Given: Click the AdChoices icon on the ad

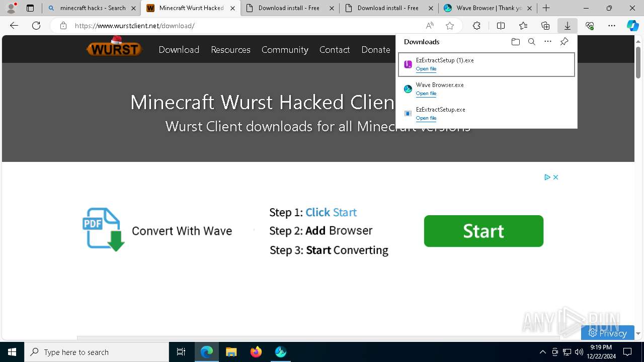Looking at the screenshot, I should click(547, 177).
